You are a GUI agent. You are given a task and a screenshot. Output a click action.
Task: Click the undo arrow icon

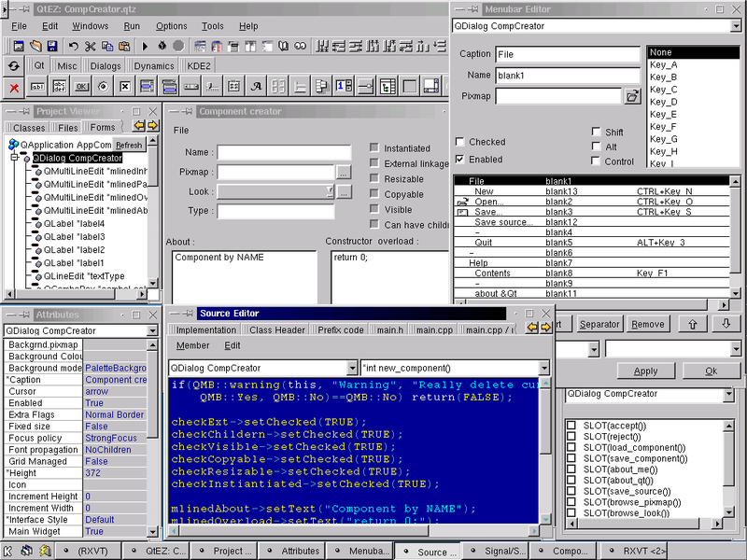tap(74, 46)
